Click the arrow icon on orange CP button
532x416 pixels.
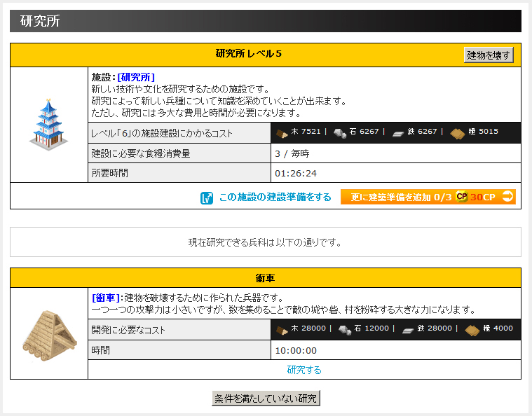tap(507, 197)
